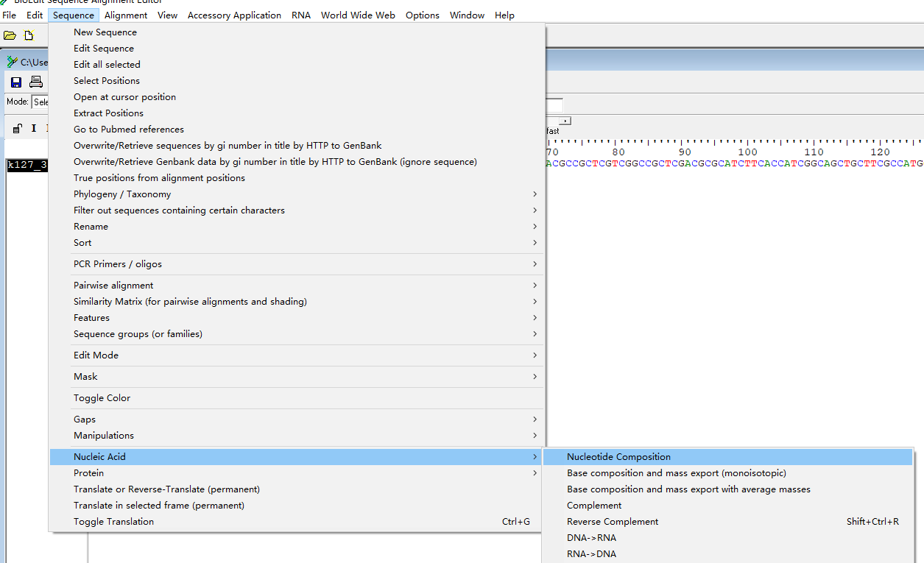The width and height of the screenshot is (924, 563).
Task: Choose the Toggle Color item
Action: (x=297, y=398)
